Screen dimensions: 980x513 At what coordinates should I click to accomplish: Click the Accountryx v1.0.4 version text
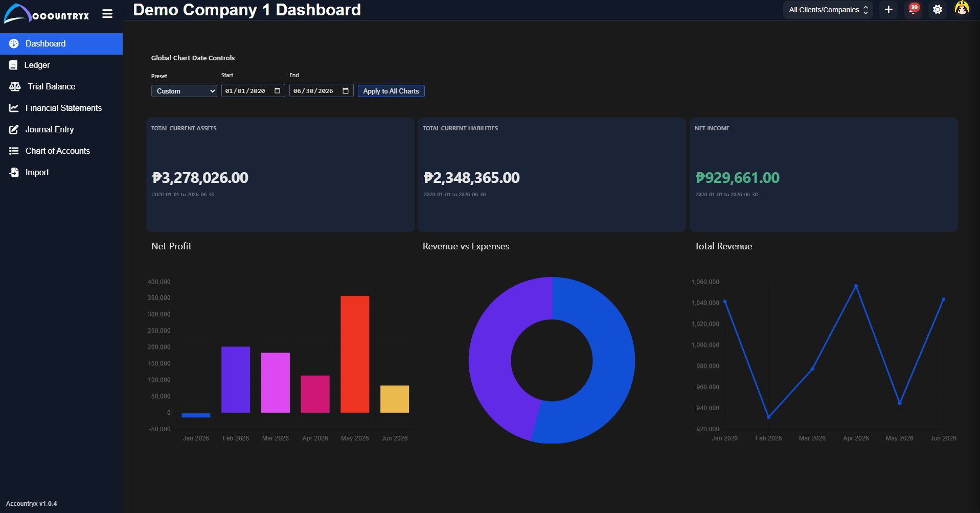pyautogui.click(x=31, y=504)
